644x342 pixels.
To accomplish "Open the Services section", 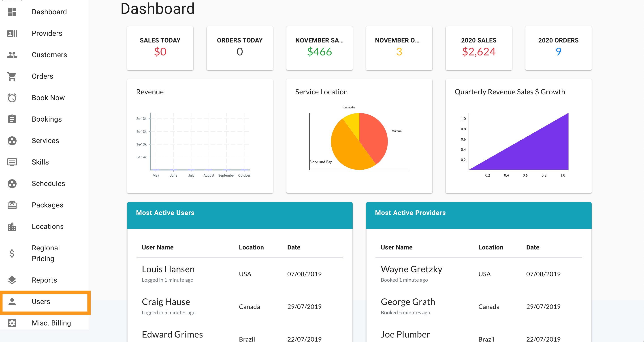I will pos(45,140).
